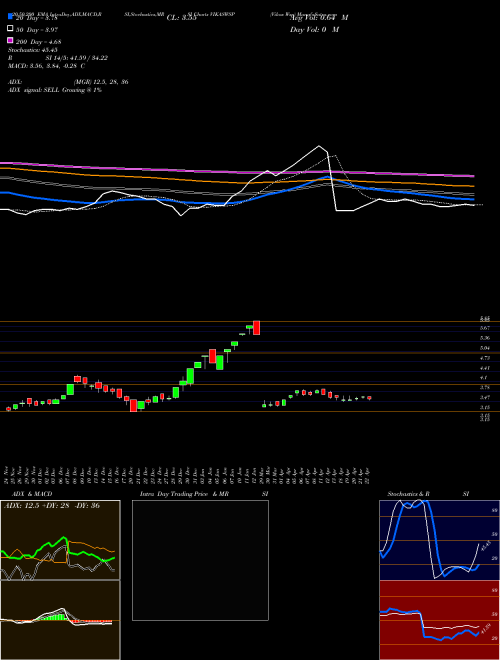Click the blue stochastics chart panel
The image size is (500, 660).
439,540
